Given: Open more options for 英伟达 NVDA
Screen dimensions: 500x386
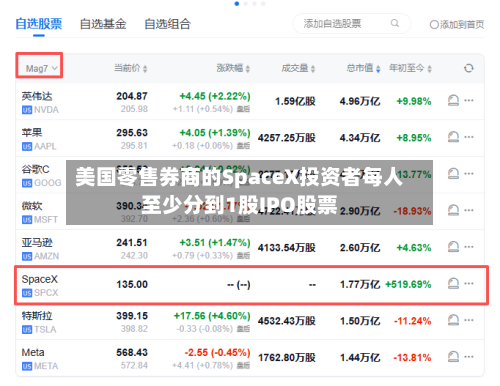Looking at the screenshot, I should tap(469, 100).
